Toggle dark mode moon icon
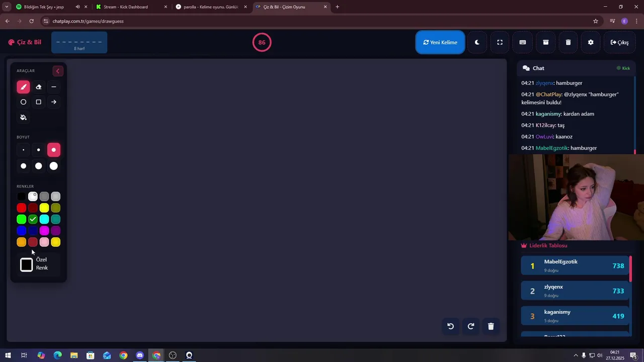 pyautogui.click(x=477, y=42)
